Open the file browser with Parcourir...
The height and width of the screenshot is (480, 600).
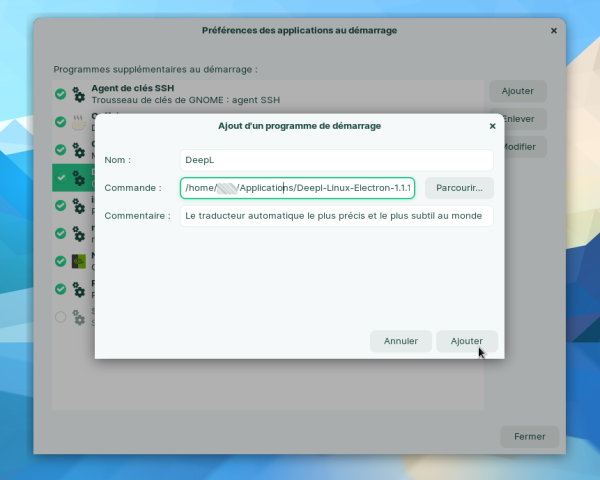click(x=459, y=187)
